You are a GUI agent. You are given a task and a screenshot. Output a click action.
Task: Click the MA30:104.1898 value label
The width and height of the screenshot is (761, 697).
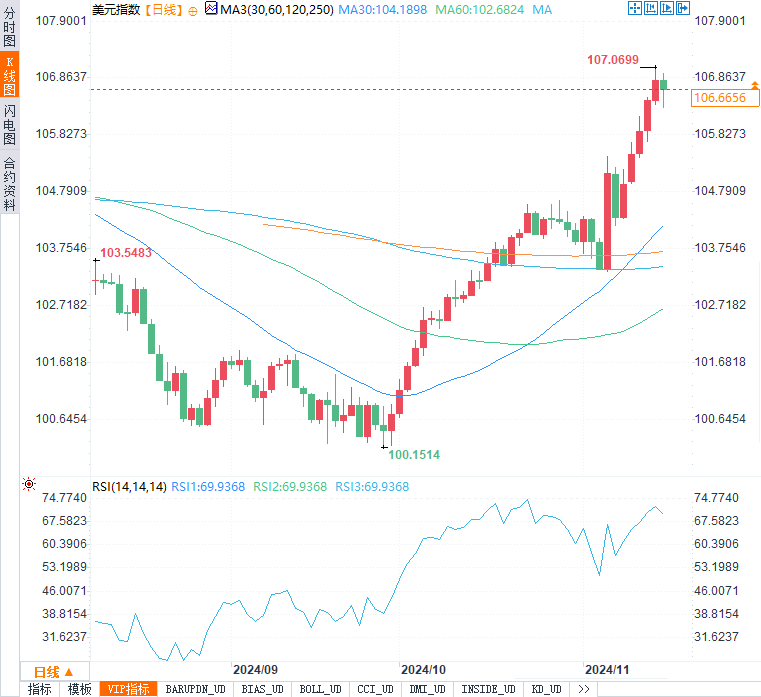pyautogui.click(x=382, y=10)
